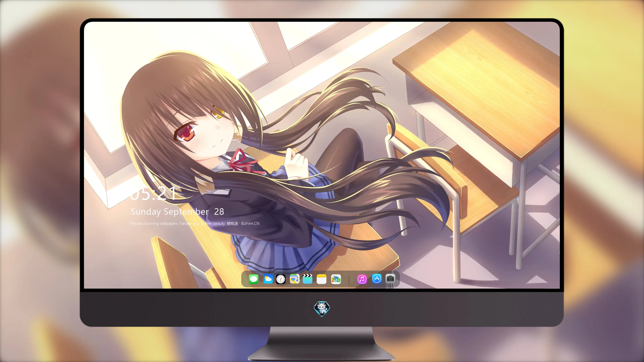Open the photo collage app icon
This screenshot has width=644, height=362.
click(336, 279)
